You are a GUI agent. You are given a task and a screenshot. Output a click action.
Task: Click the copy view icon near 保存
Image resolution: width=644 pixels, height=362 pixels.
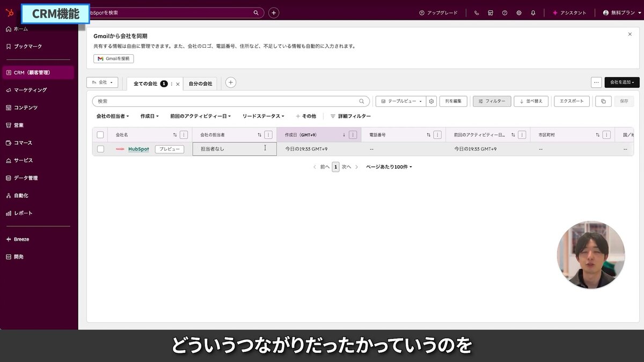pyautogui.click(x=603, y=101)
